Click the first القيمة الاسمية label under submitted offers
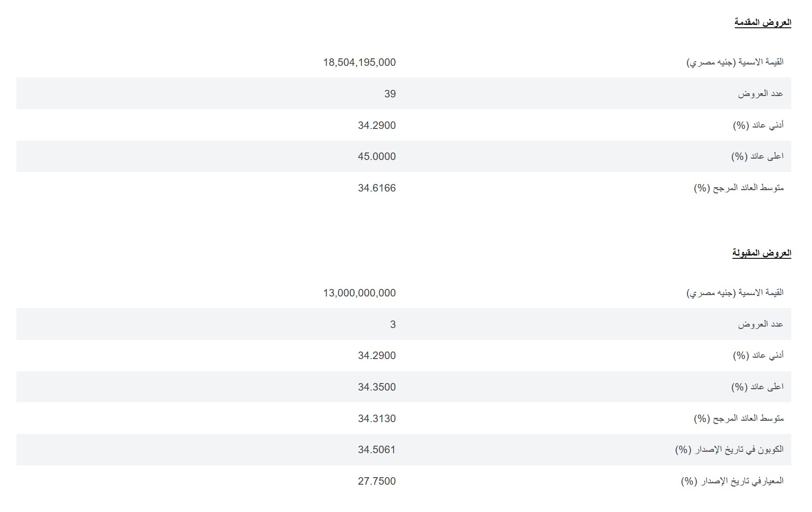 pos(735,62)
